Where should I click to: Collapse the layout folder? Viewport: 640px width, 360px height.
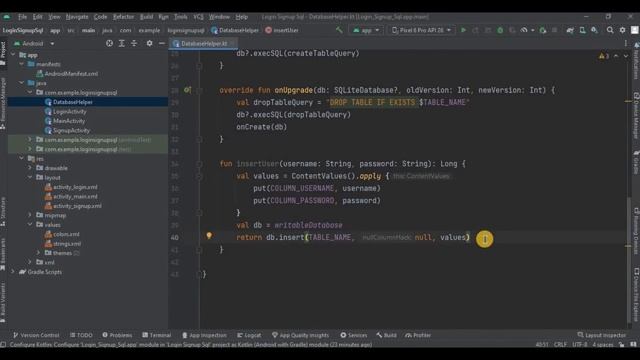[30, 177]
